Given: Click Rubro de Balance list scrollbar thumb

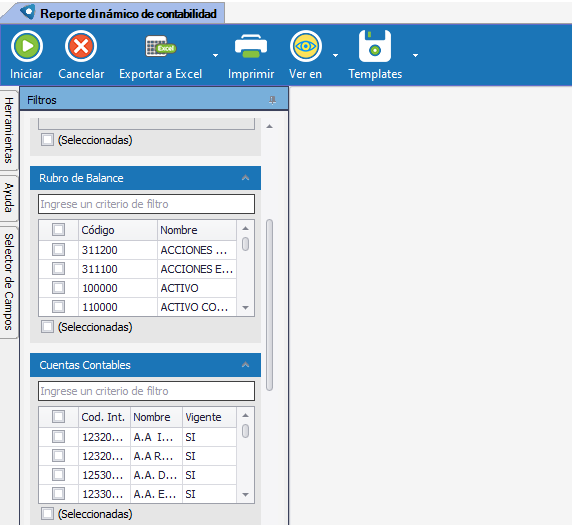Looking at the screenshot, I should click(246, 244).
